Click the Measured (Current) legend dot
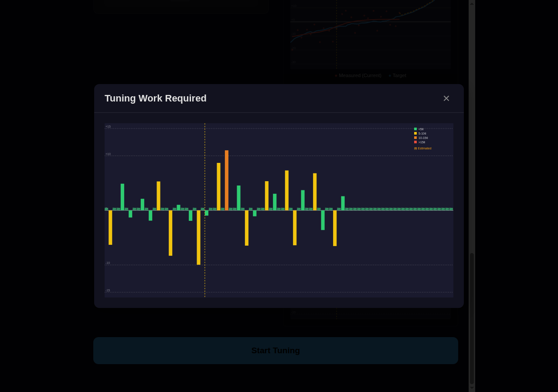The width and height of the screenshot is (558, 392). coord(336,75)
